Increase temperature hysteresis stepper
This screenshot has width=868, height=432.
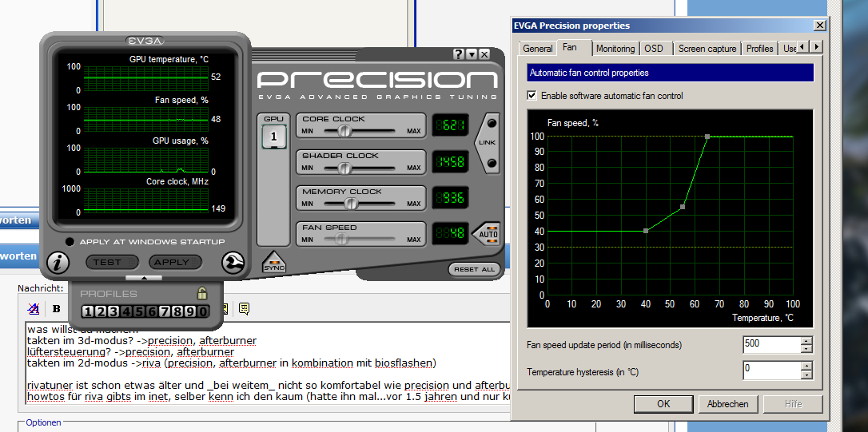coord(806,367)
